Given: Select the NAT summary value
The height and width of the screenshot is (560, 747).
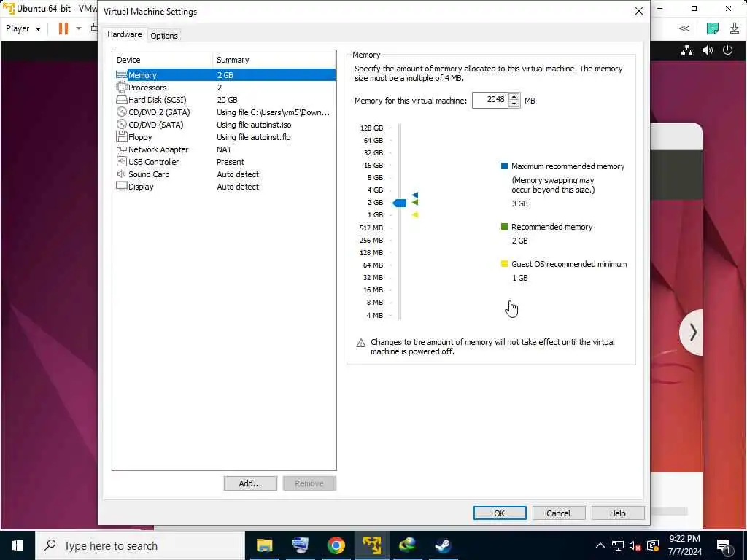Looking at the screenshot, I should click(x=224, y=149).
